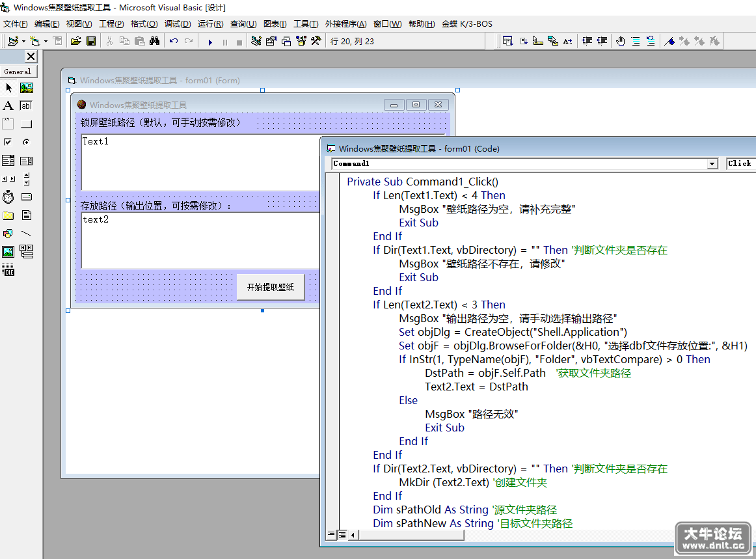The width and height of the screenshot is (756, 559).
Task: Open Project Explorer from the toolbar
Action: [256, 42]
